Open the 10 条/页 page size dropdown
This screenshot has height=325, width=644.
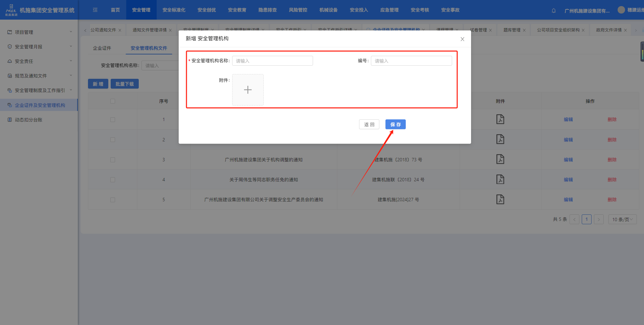pos(622,219)
